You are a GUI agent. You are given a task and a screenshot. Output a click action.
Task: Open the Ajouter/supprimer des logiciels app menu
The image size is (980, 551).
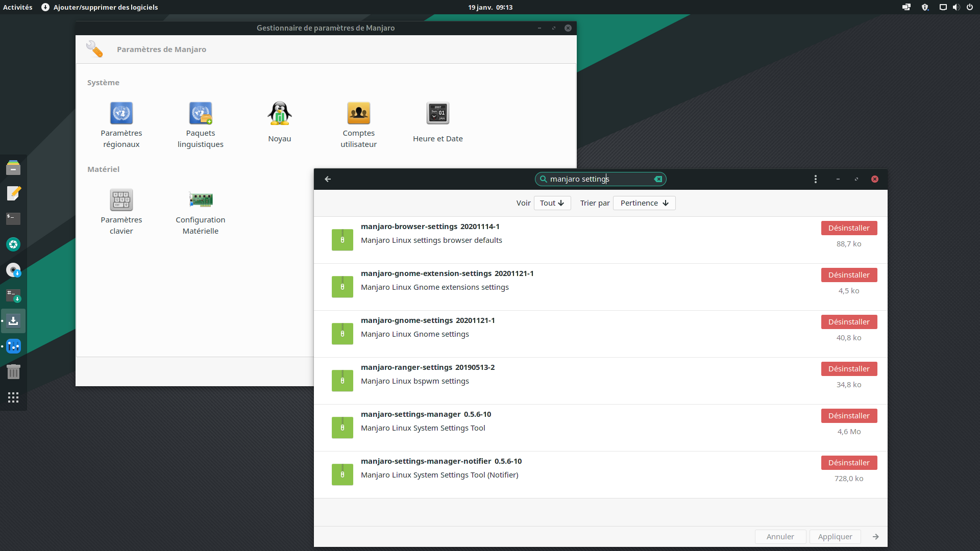(100, 7)
